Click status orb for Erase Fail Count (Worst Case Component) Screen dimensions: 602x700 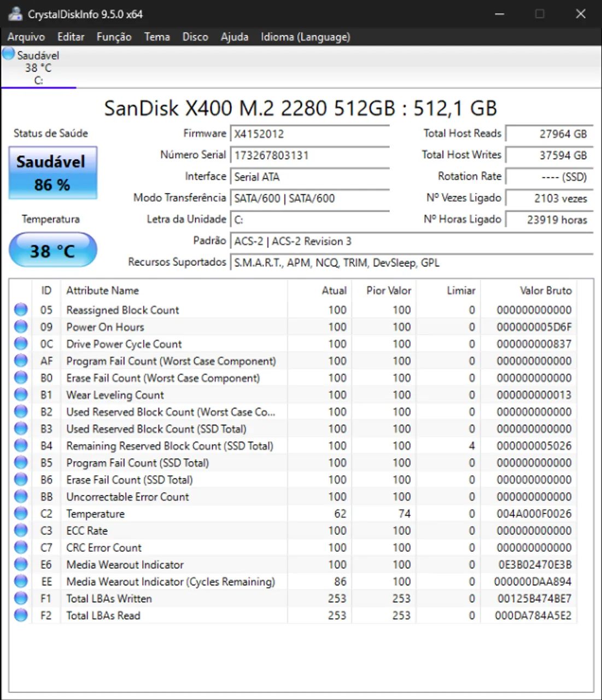click(x=21, y=377)
